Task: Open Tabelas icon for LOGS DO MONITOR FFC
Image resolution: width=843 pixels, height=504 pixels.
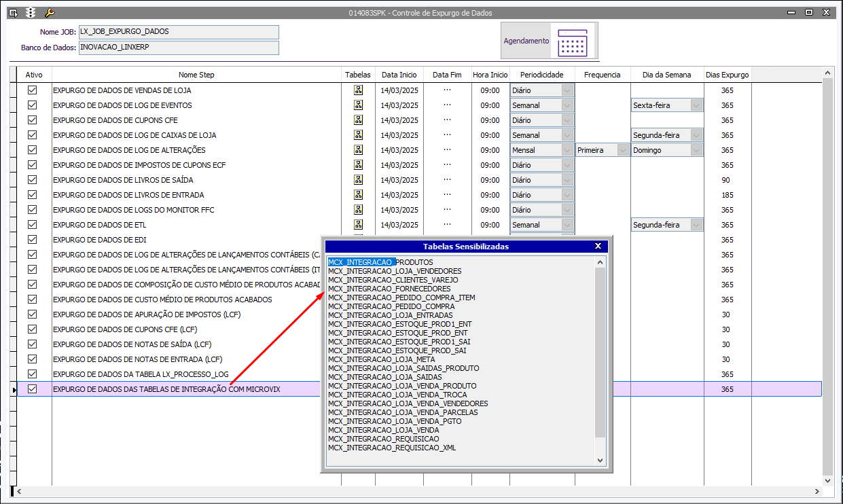Action: (x=358, y=210)
